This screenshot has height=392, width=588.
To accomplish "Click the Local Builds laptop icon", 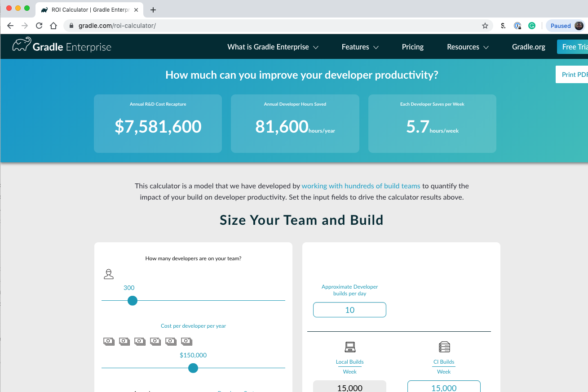I will 350,347.
